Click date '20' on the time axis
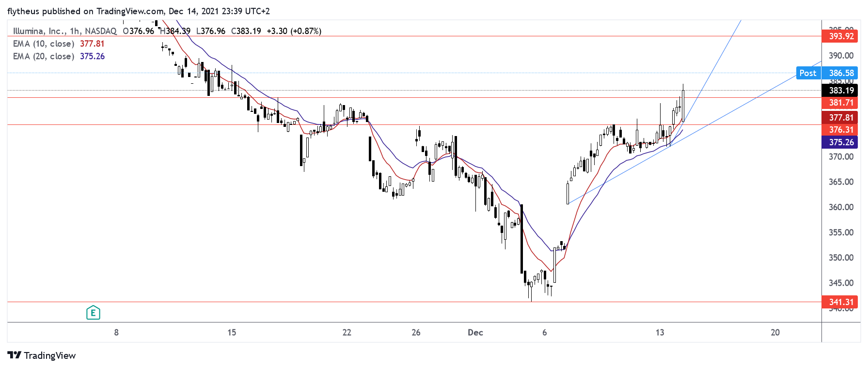 pos(775,332)
